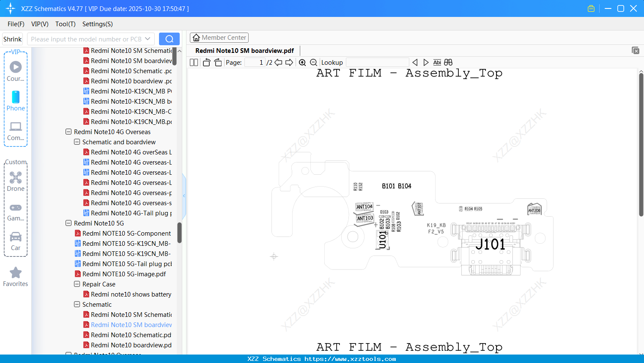
Task: Open the www.xzztools.com link in status bar
Action: [350, 359]
